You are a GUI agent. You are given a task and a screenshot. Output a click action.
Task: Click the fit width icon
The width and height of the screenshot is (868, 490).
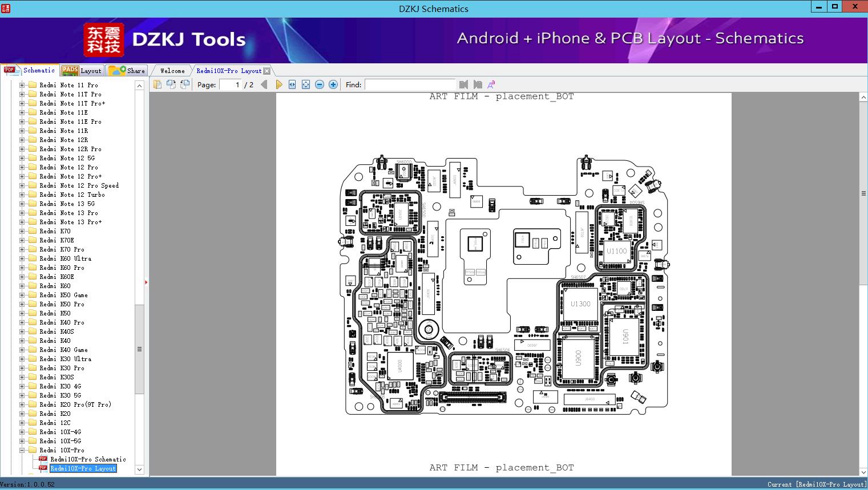(292, 84)
